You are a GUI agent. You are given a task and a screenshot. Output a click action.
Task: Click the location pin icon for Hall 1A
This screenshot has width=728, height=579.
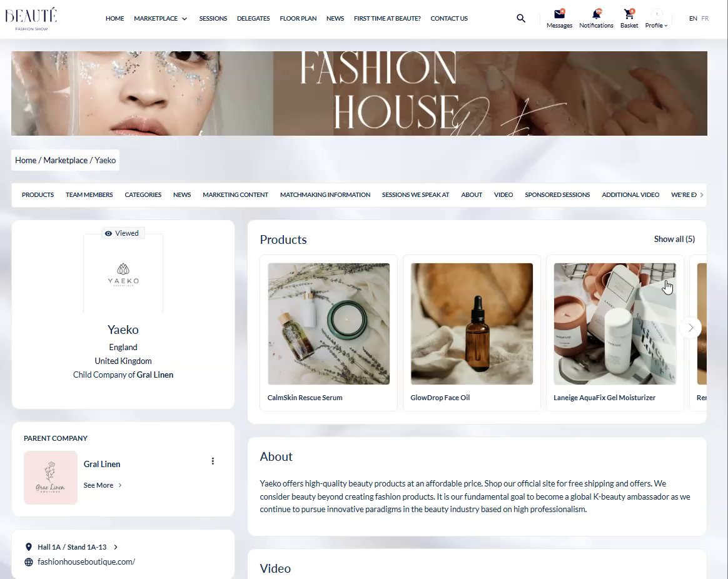(28, 547)
